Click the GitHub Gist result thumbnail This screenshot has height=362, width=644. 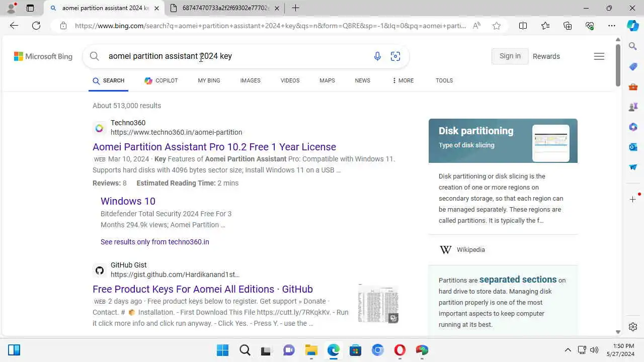[x=378, y=303]
